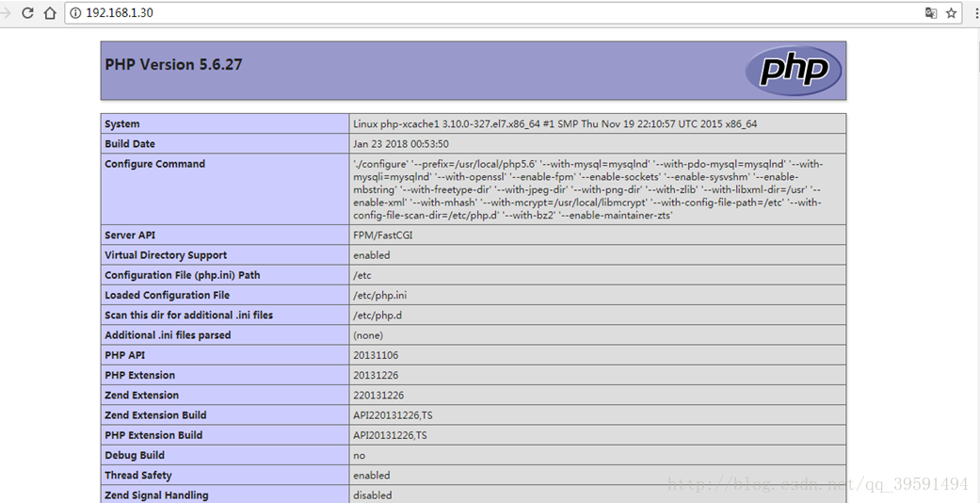Screen dimensions: 980x503
Task: Reload the page with the refresh icon
Action: 27,13
